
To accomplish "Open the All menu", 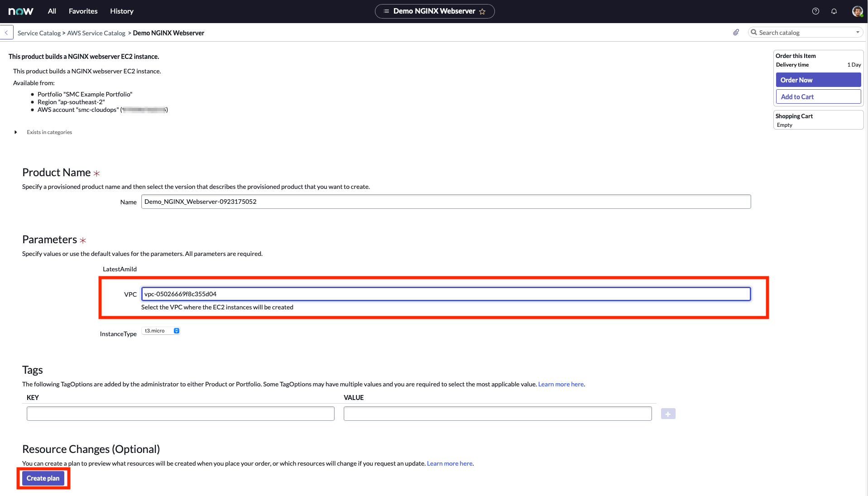I will click(51, 11).
